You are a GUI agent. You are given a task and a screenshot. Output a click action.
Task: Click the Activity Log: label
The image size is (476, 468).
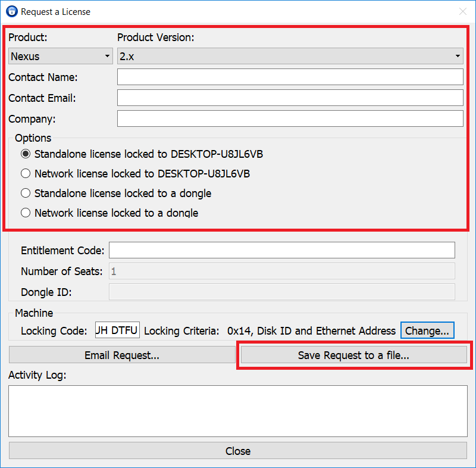[x=37, y=375]
